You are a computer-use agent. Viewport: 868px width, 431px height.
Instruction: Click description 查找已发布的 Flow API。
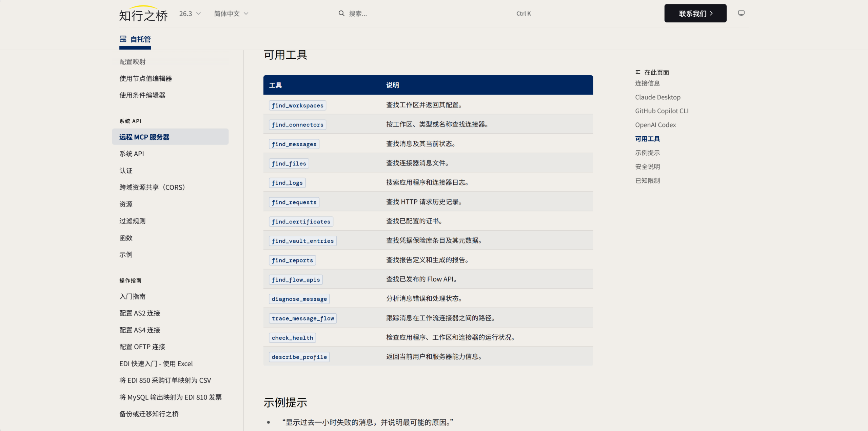pos(421,279)
